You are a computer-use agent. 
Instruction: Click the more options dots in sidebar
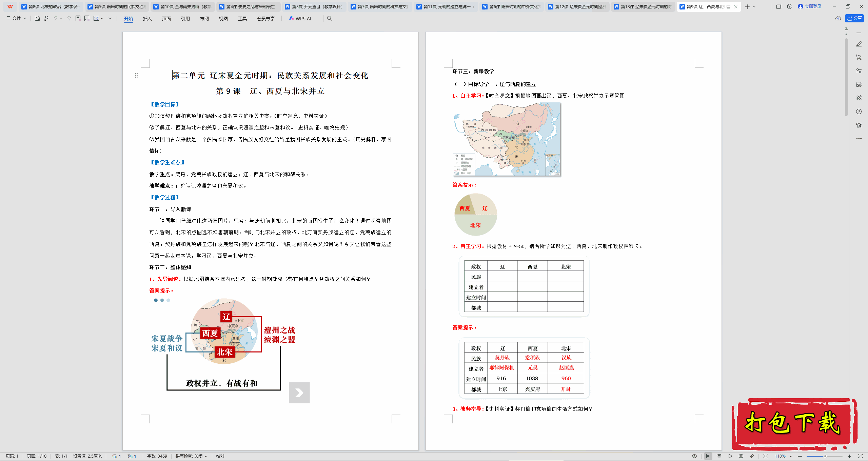859,139
